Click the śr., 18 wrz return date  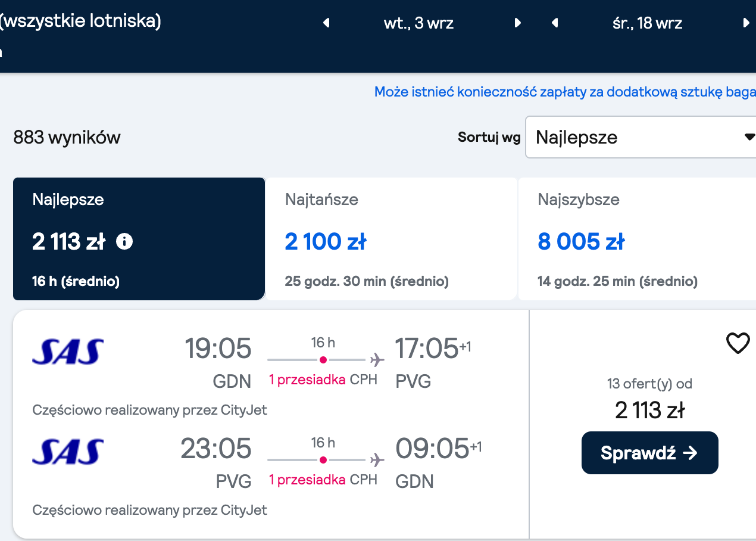click(x=647, y=23)
